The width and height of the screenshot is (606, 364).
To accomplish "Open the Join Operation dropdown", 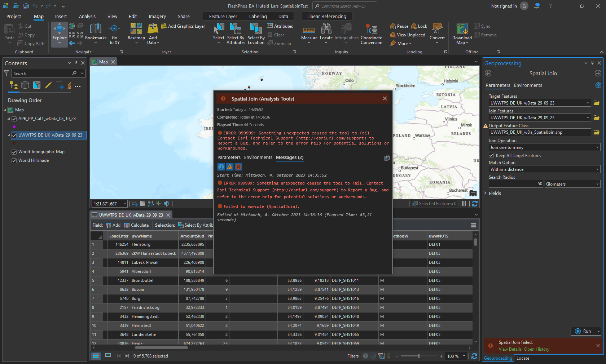I will [597, 147].
